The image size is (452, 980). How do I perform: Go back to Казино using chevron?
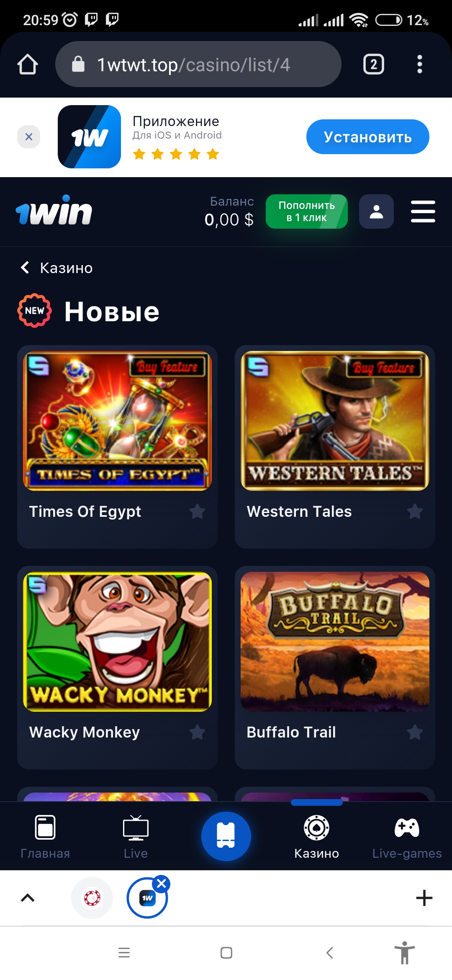coord(25,267)
